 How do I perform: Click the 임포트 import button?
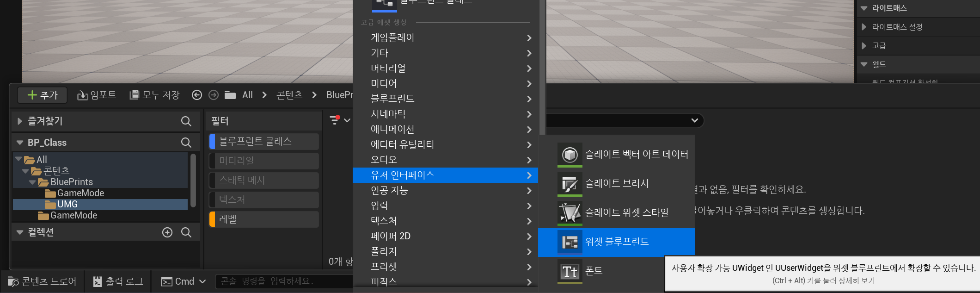click(97, 95)
